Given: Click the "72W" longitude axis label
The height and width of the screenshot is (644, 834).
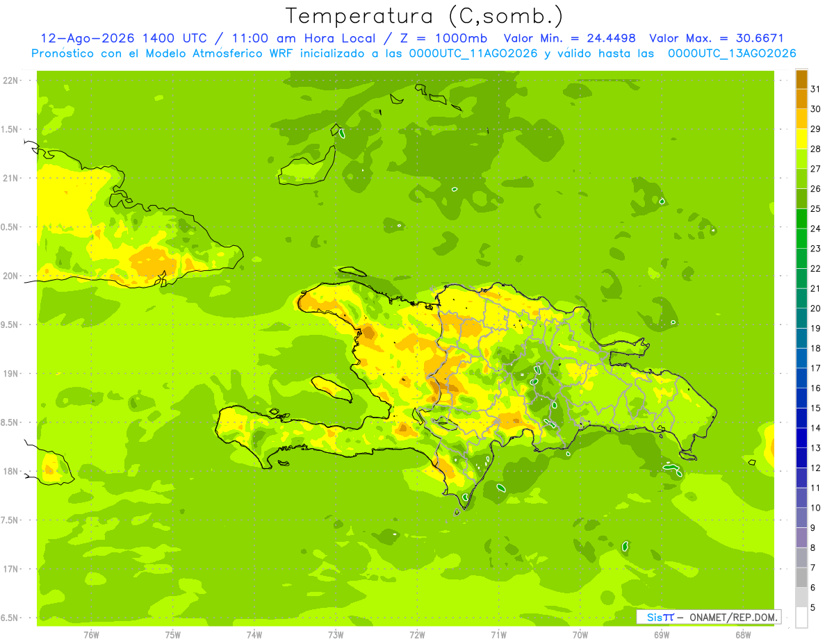Looking at the screenshot, I should point(417,634).
